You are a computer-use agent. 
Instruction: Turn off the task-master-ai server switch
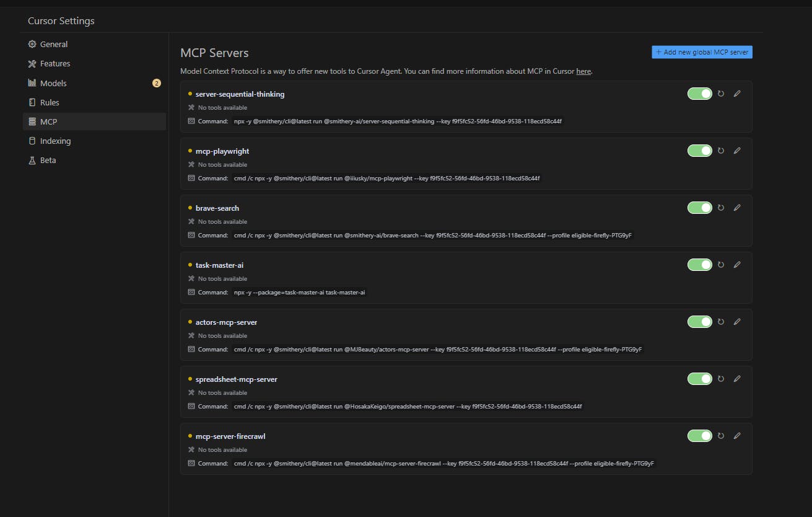[700, 265]
